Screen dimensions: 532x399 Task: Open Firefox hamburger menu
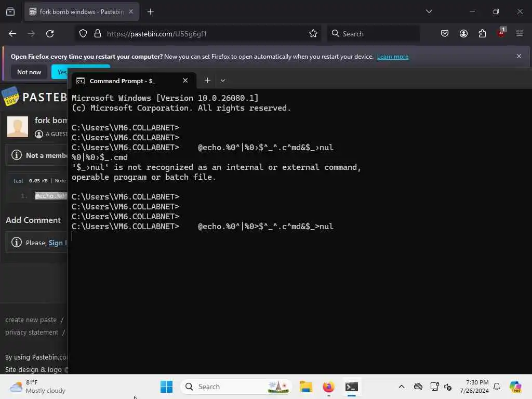click(520, 33)
